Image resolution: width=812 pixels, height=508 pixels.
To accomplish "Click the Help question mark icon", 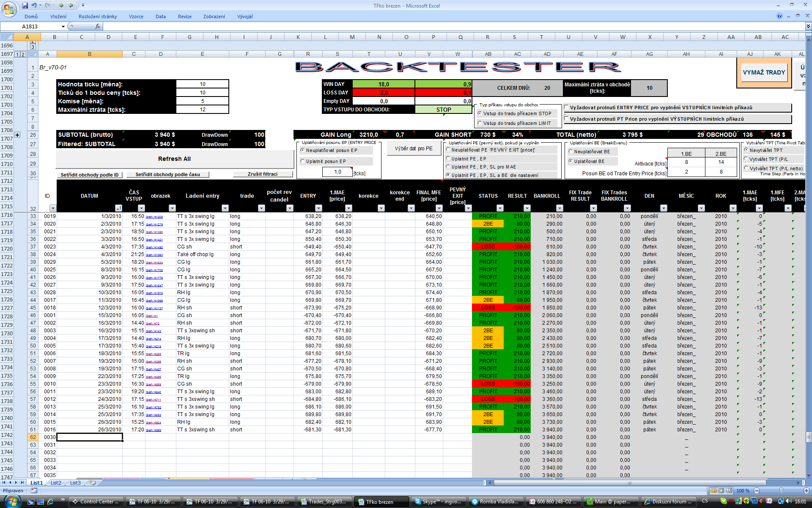I will 779,16.
